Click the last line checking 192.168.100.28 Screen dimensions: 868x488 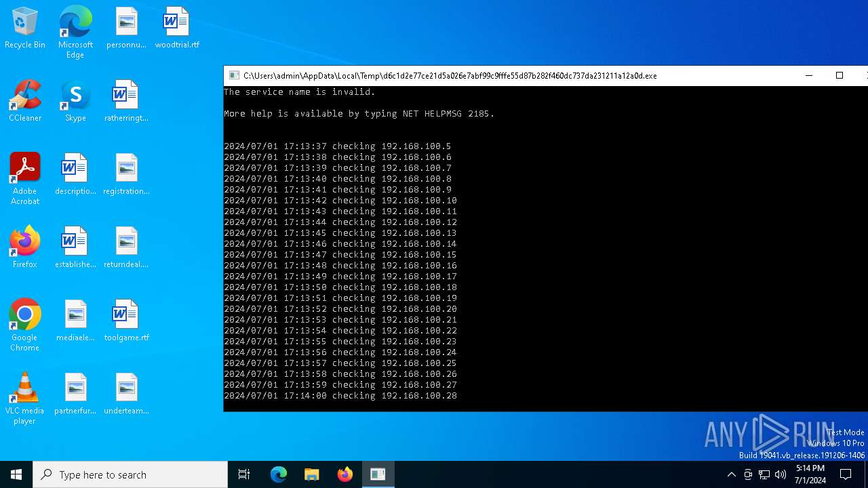(340, 395)
